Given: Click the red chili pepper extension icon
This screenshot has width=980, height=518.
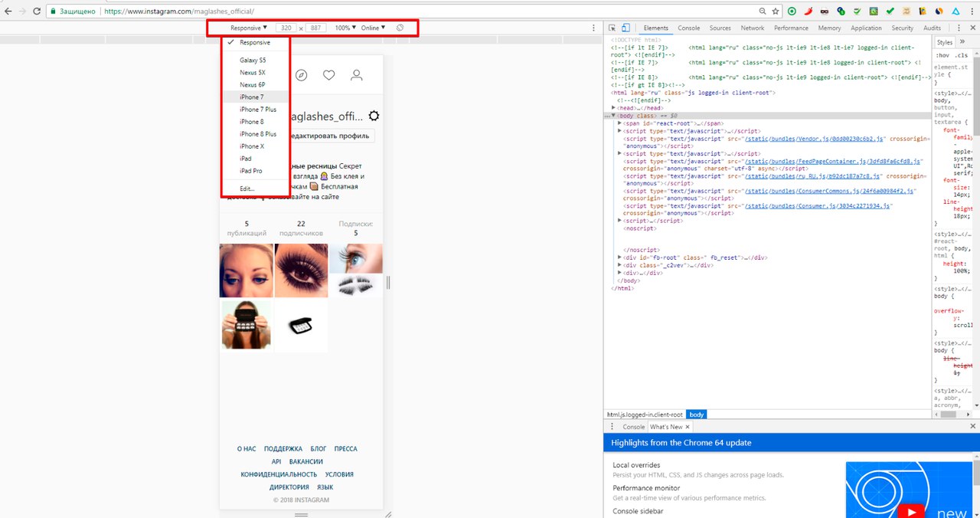Looking at the screenshot, I should (x=808, y=11).
